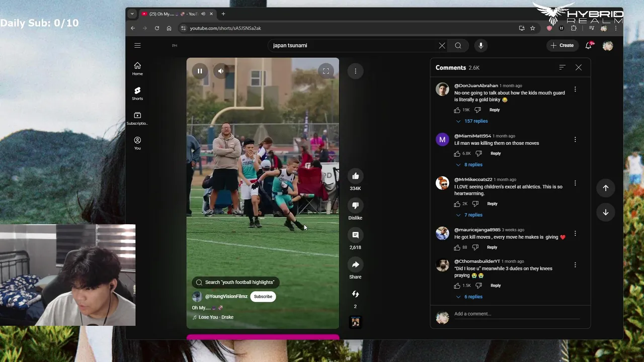This screenshot has height=362, width=644.
Task: Share the Shorts video
Action: [x=355, y=264]
